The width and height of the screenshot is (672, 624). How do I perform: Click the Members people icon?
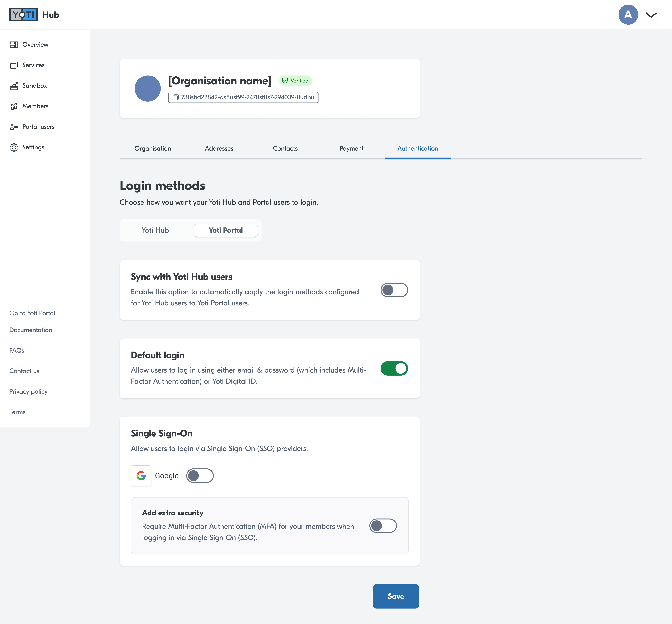(x=14, y=106)
